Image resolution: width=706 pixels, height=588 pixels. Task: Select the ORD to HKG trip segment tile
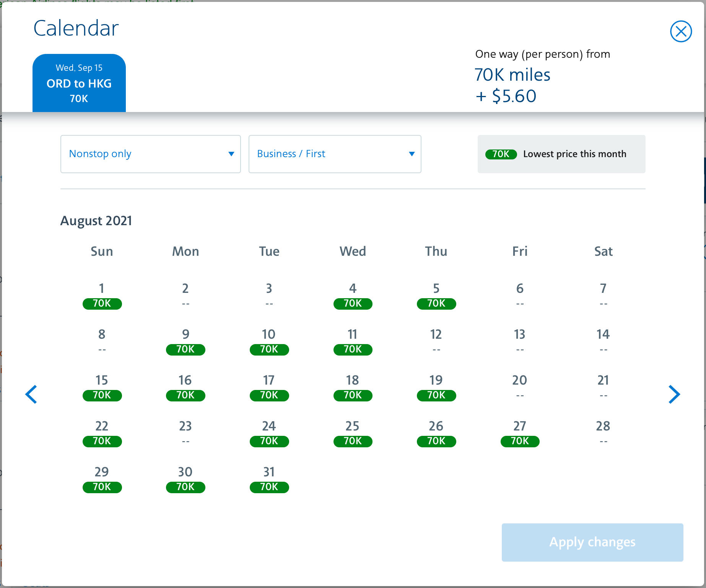[x=79, y=83]
